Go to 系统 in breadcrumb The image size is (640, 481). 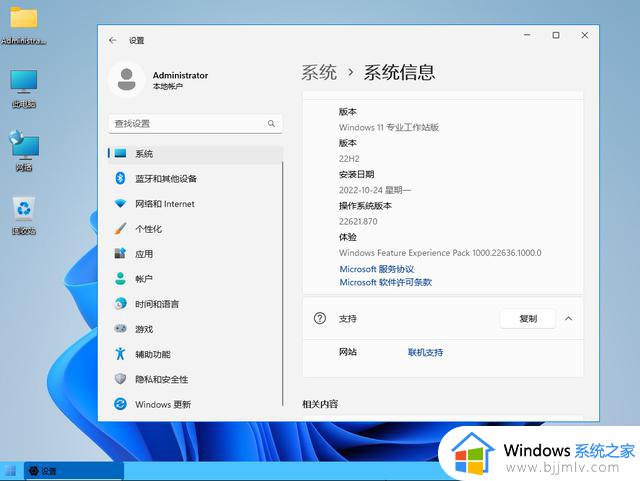[319, 72]
